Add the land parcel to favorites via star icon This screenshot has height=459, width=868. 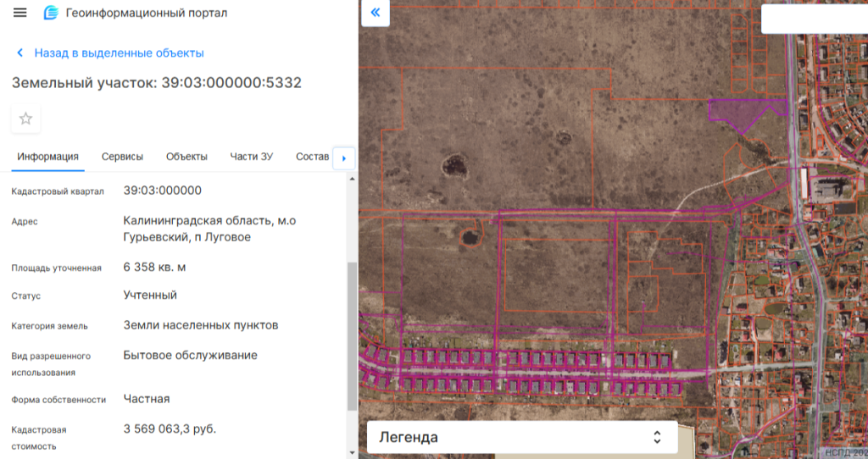click(25, 119)
